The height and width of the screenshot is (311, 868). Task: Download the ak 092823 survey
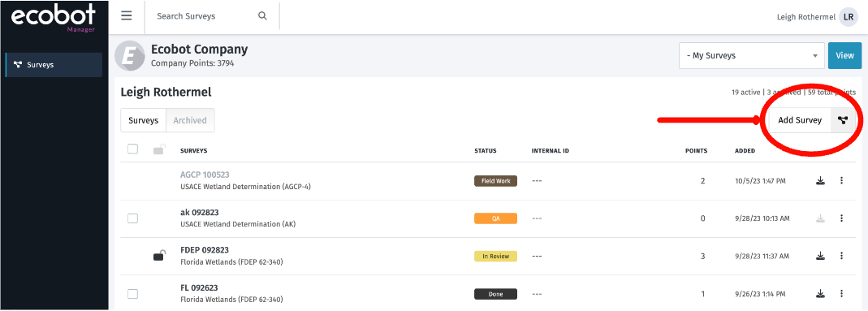820,218
